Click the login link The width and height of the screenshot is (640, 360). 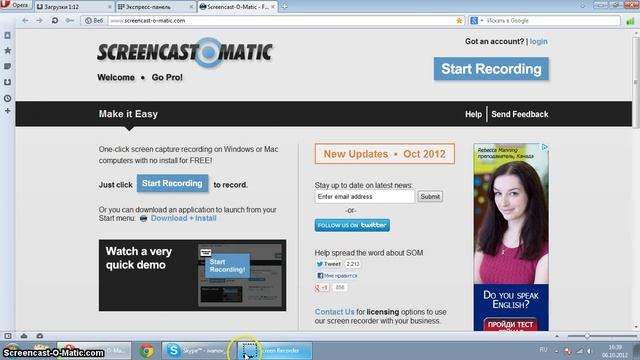(538, 42)
